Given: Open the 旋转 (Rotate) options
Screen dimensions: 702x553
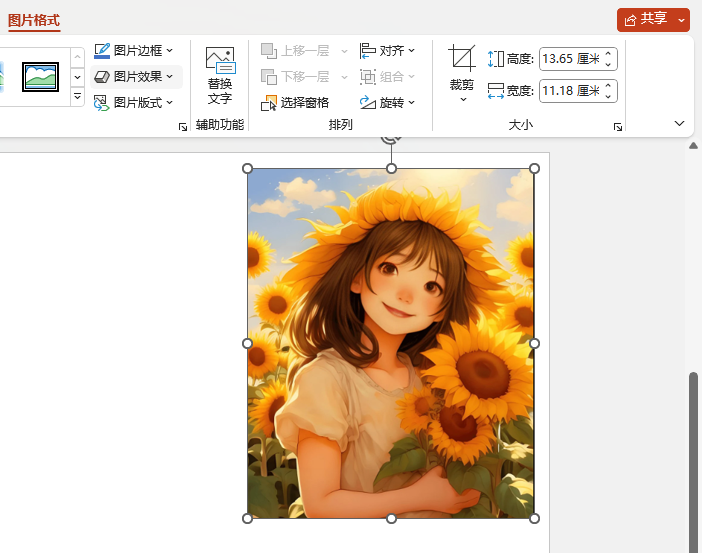Looking at the screenshot, I should (x=387, y=102).
